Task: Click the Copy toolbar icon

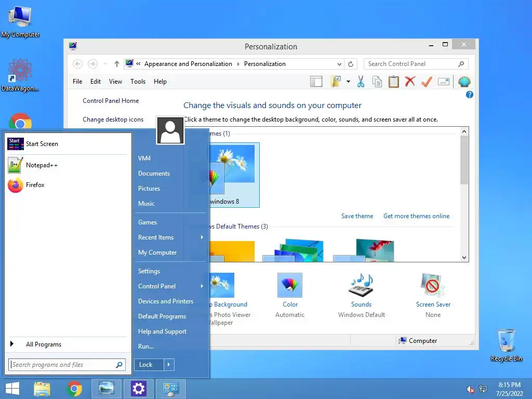Action: pyautogui.click(x=377, y=82)
